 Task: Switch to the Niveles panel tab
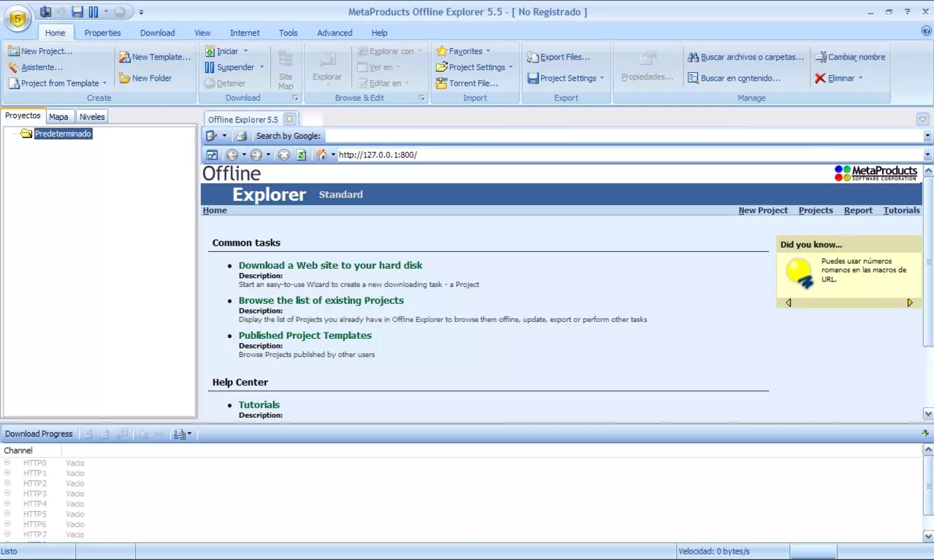[92, 117]
